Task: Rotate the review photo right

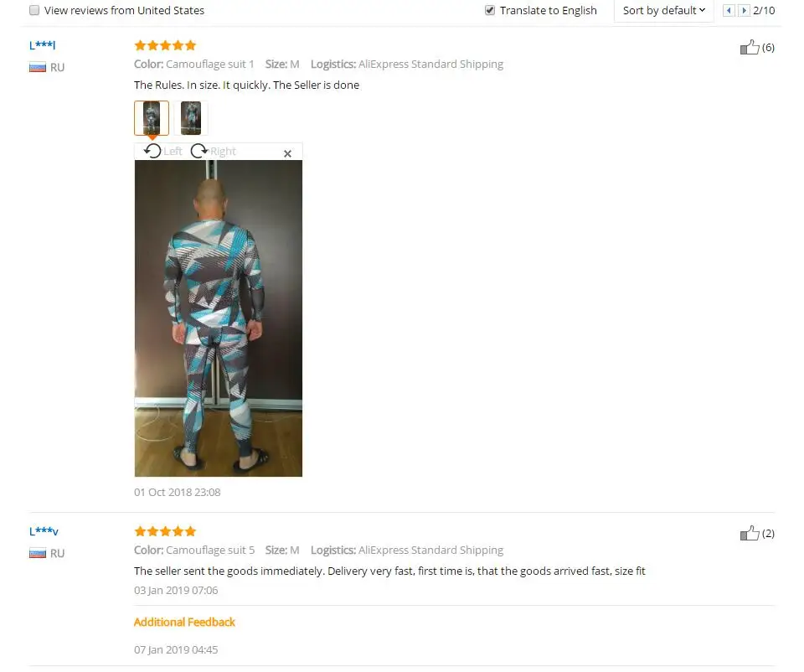Action: tap(213, 151)
